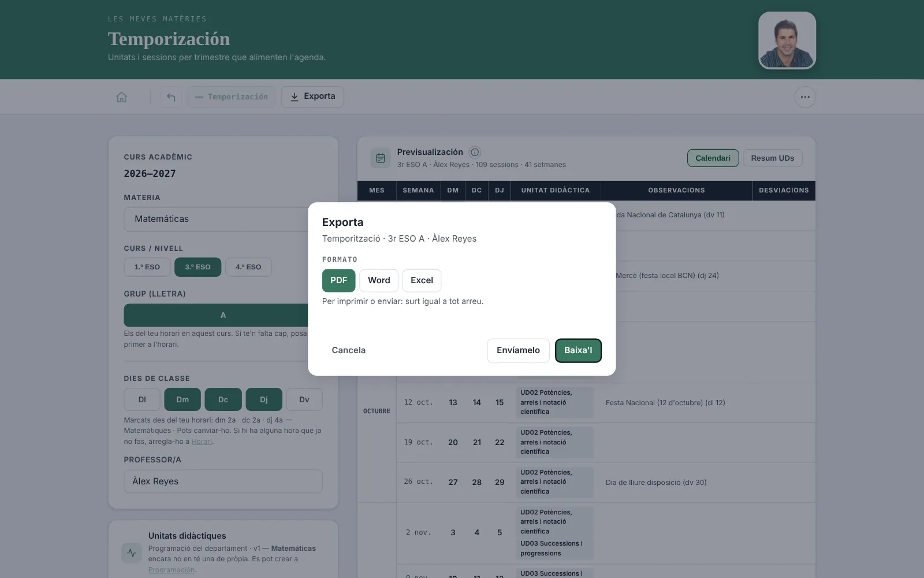Toggle the Dv class day
The image size is (924, 578).
304,399
